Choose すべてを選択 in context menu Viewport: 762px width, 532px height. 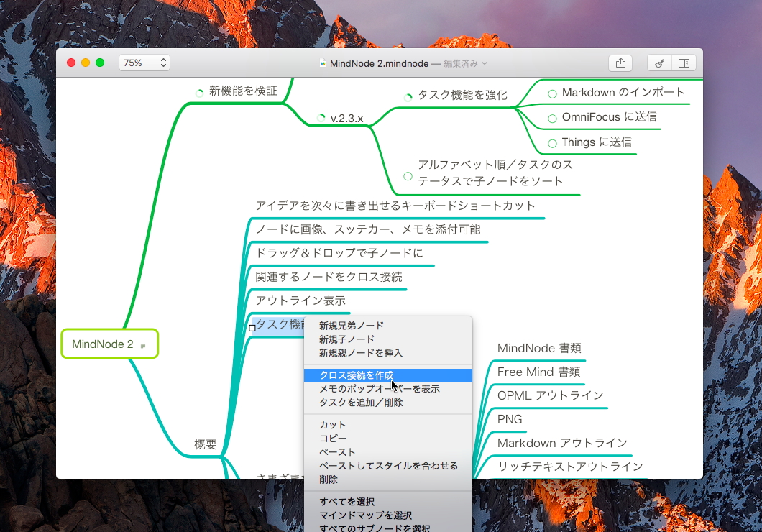pos(387,501)
